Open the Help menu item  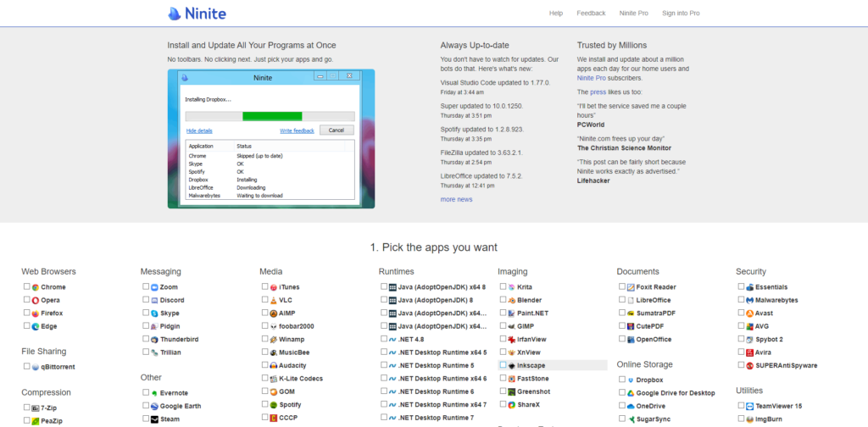(556, 14)
